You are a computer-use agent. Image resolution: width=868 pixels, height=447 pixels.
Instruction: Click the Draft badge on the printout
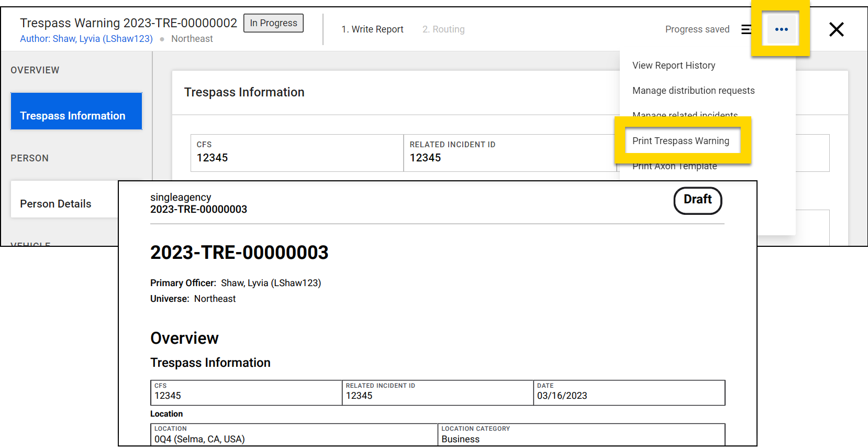click(697, 201)
